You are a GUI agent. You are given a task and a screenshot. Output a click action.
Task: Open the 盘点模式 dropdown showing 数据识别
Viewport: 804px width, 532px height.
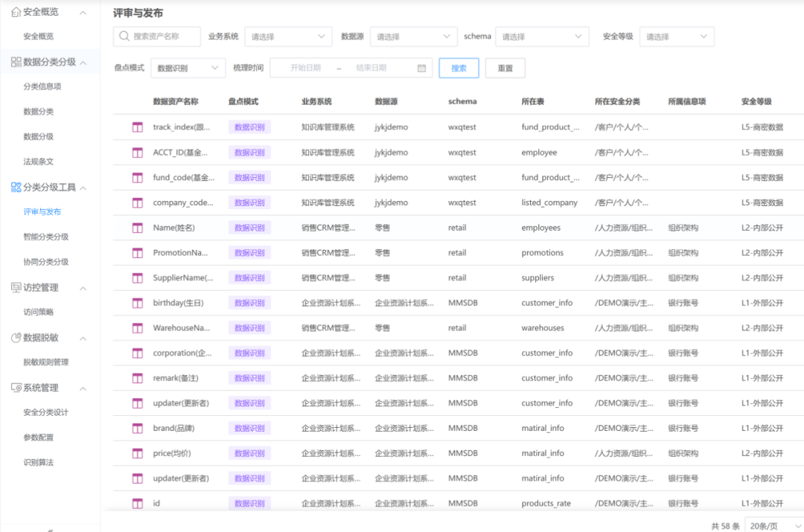coord(187,67)
